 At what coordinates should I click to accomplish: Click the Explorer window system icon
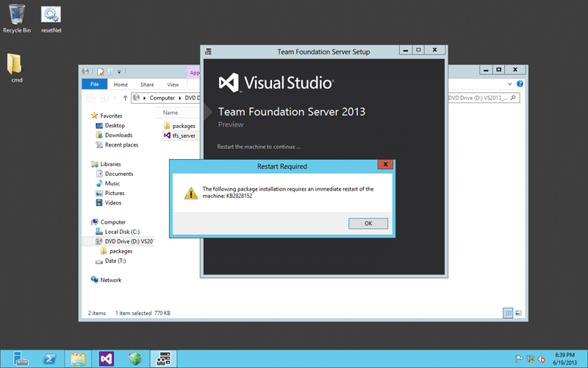point(85,71)
